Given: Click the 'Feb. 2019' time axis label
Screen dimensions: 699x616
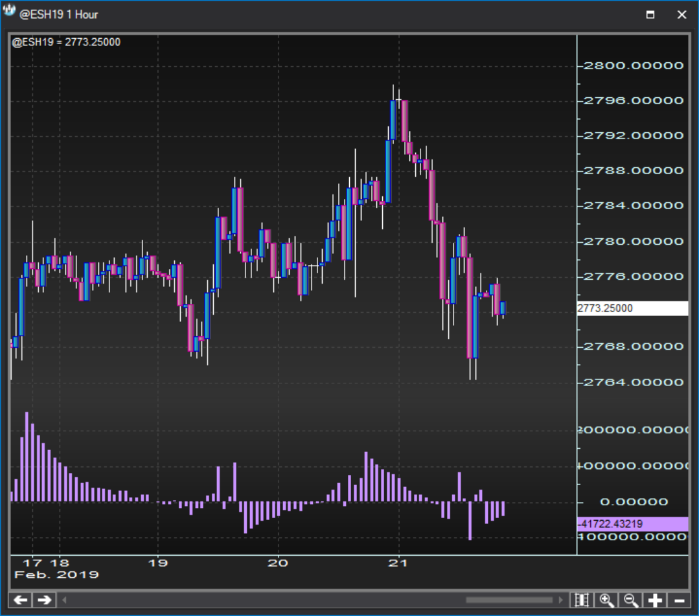Looking at the screenshot, I should click(56, 575).
